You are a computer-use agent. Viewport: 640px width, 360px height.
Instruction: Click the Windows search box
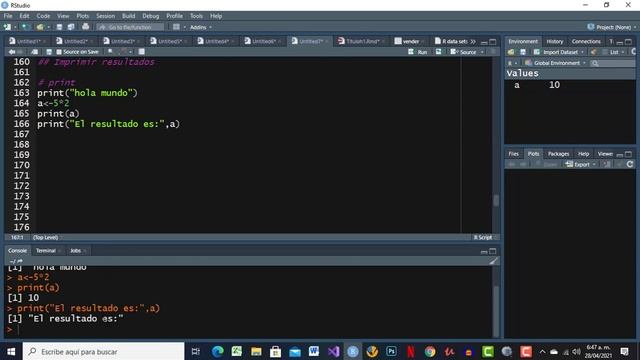(x=104, y=351)
